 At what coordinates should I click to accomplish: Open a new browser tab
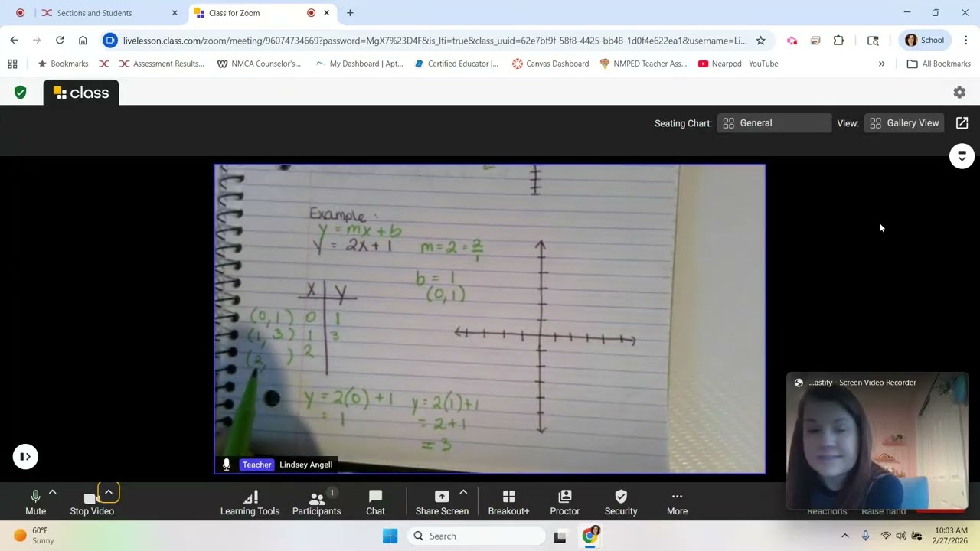[x=350, y=13]
